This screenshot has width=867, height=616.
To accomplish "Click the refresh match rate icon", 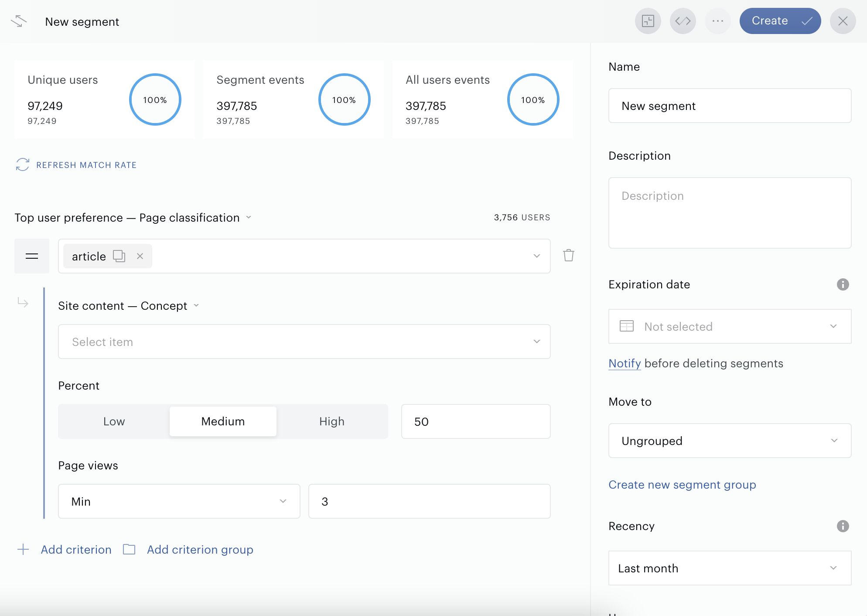I will tap(23, 165).
